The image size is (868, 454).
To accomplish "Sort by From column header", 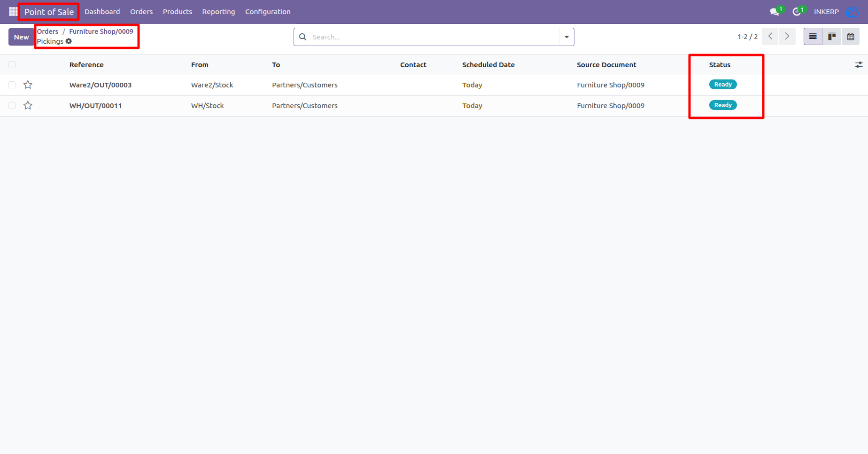I will click(x=200, y=65).
